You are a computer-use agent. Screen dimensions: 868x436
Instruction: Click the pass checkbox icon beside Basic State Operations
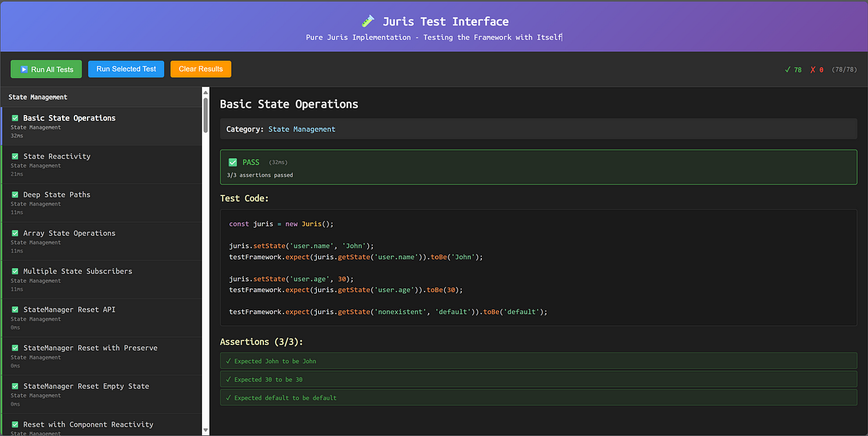(14, 118)
